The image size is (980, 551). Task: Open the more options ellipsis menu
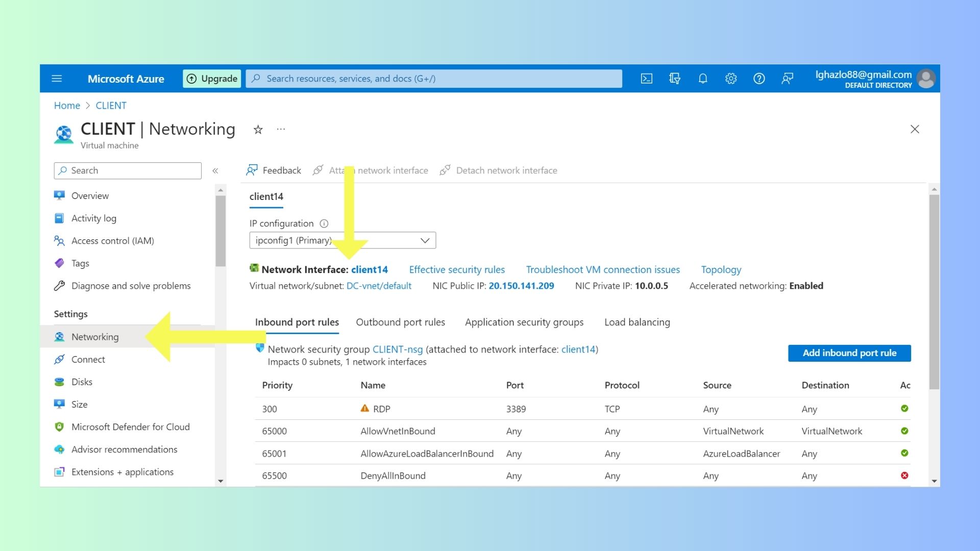(x=281, y=130)
